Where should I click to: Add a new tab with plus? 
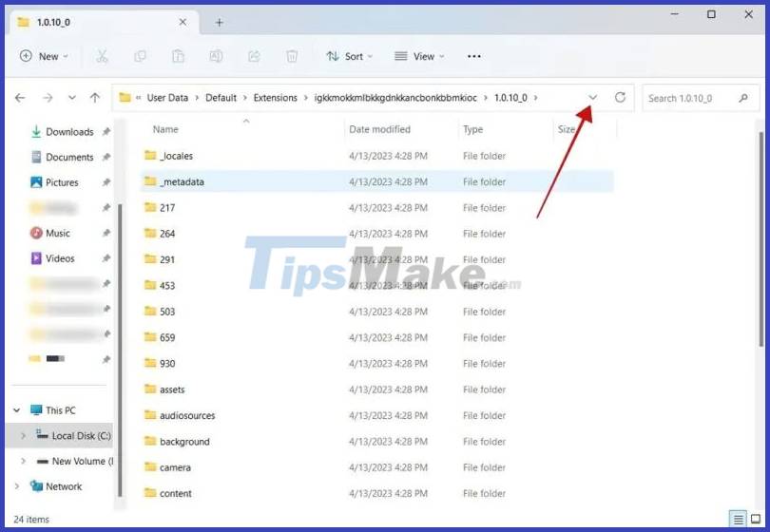(220, 23)
